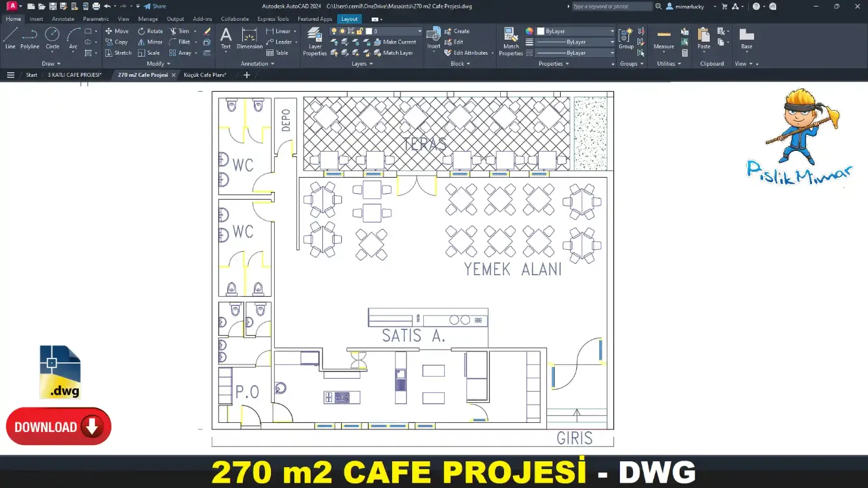Viewport: 868px width, 488px height.
Task: Select the Polyline tool
Action: [30, 38]
